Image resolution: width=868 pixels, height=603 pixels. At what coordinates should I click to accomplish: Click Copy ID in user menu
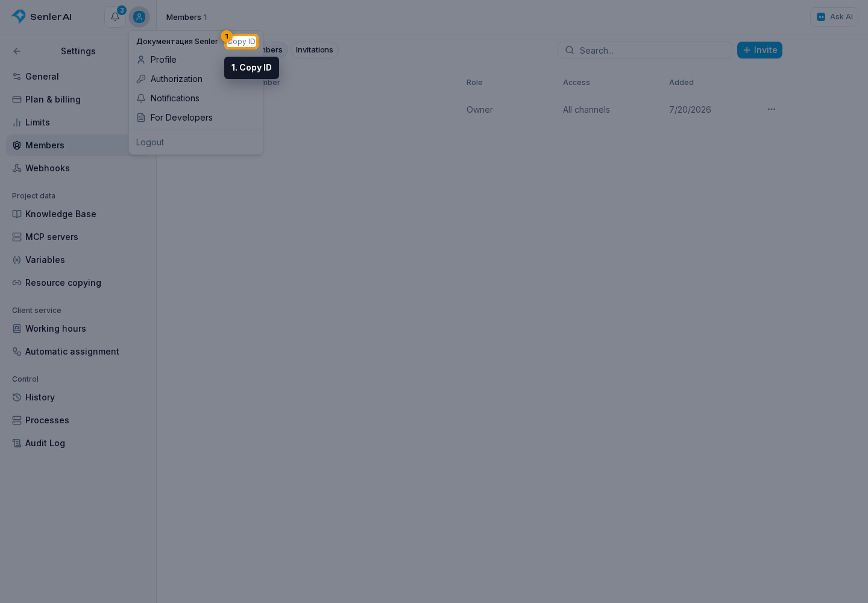(x=242, y=42)
